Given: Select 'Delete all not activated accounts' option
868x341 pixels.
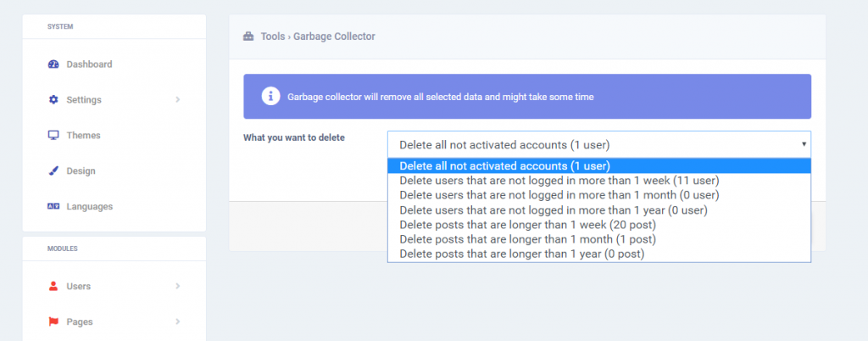Looking at the screenshot, I should [x=599, y=165].
